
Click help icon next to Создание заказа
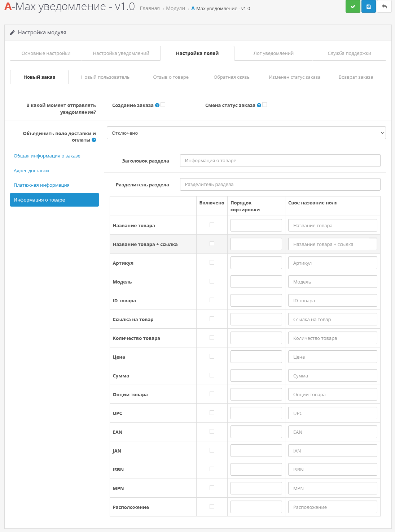click(x=157, y=105)
